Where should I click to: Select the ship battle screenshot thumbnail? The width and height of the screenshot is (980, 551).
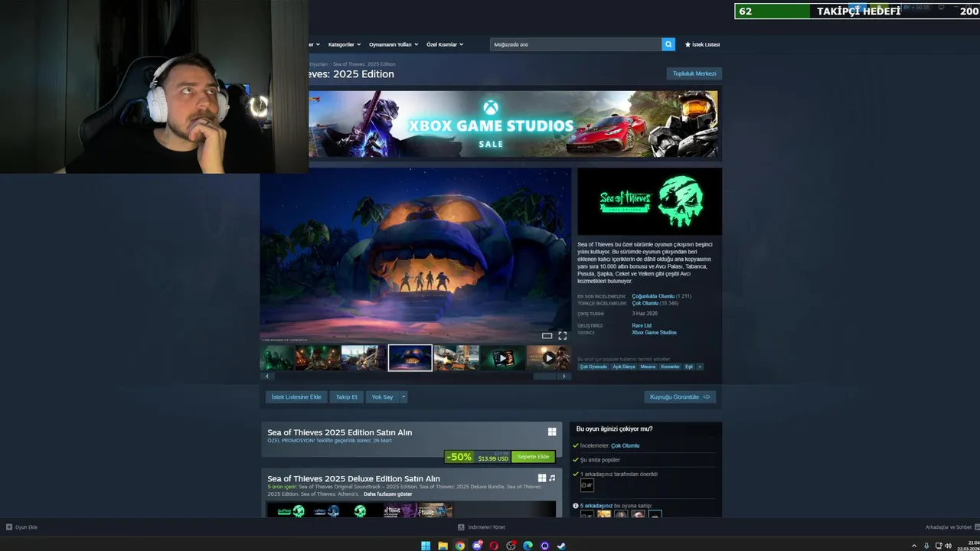[x=364, y=357]
